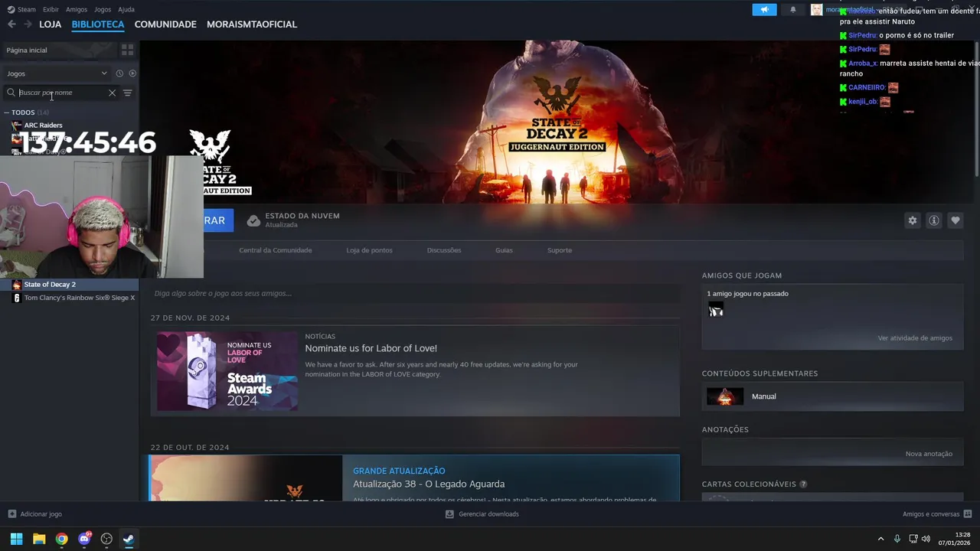980x551 pixels.
Task: Clear the search field with X
Action: coord(112,93)
